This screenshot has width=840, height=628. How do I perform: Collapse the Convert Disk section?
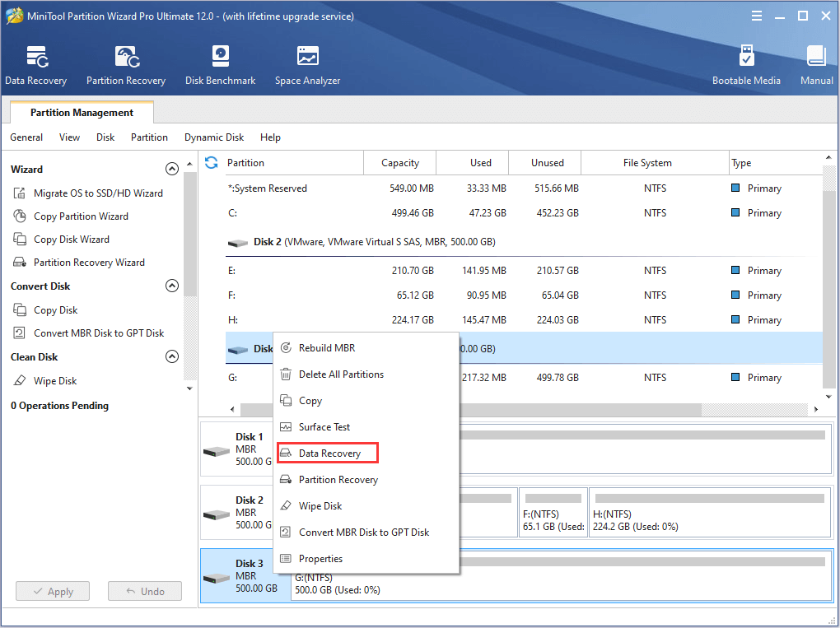172,286
